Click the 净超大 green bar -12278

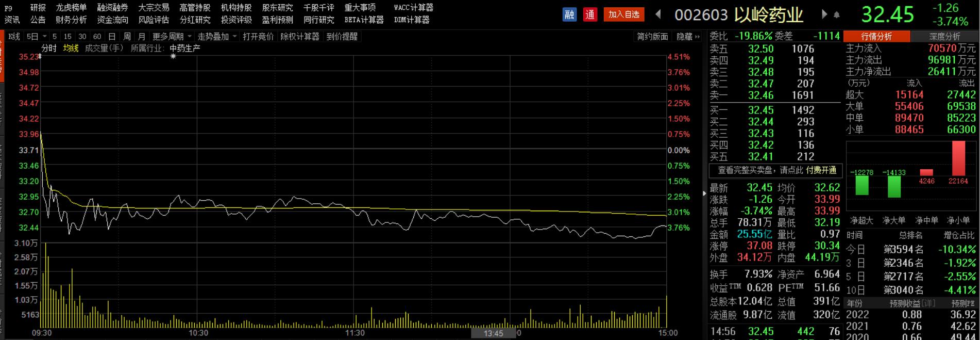[862, 186]
